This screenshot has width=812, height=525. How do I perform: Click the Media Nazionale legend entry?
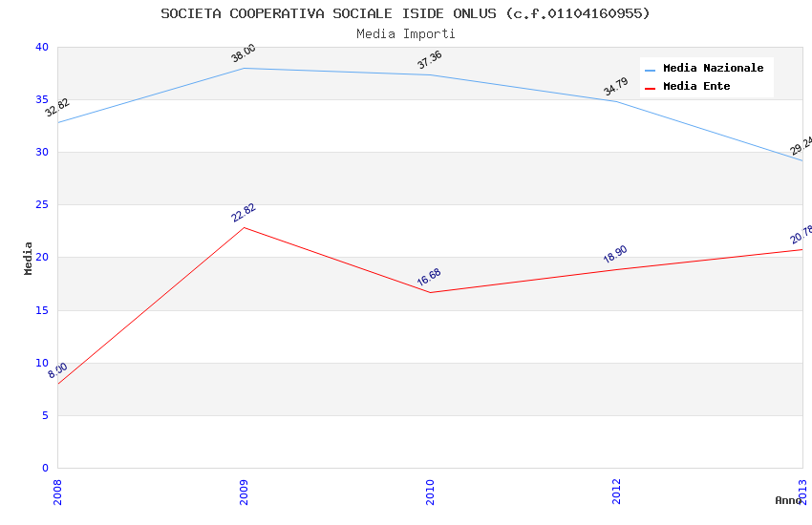713,68
